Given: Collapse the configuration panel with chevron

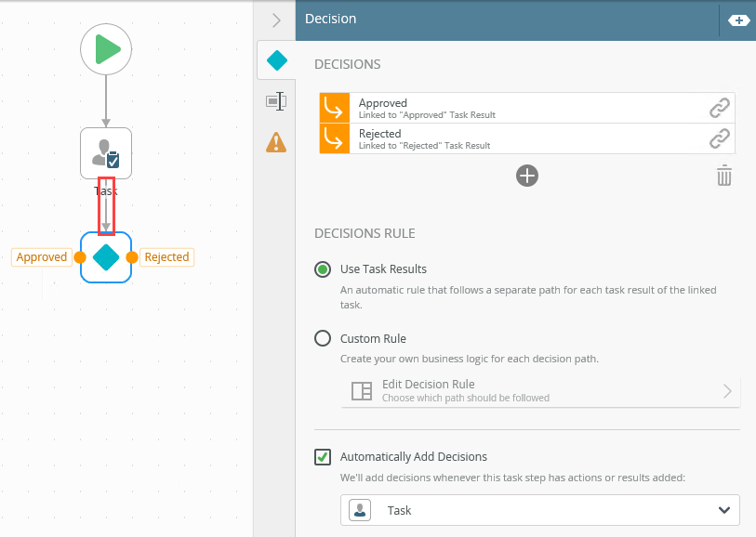Looking at the screenshot, I should 276,20.
